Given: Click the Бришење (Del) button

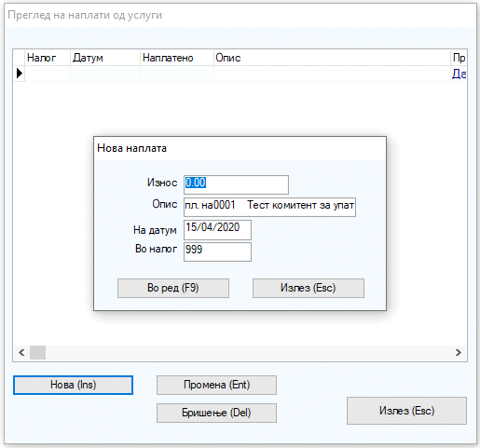Looking at the screenshot, I should click(216, 413).
